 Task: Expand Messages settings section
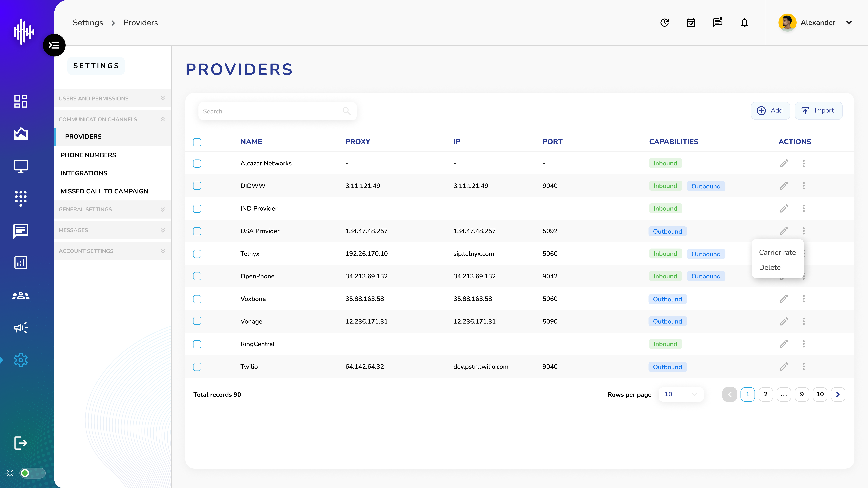[113, 230]
